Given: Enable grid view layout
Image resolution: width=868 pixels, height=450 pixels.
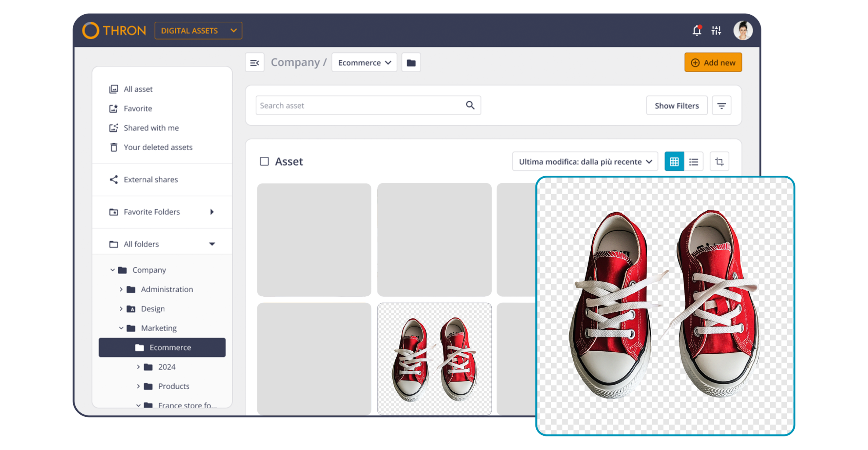Looking at the screenshot, I should point(674,161).
